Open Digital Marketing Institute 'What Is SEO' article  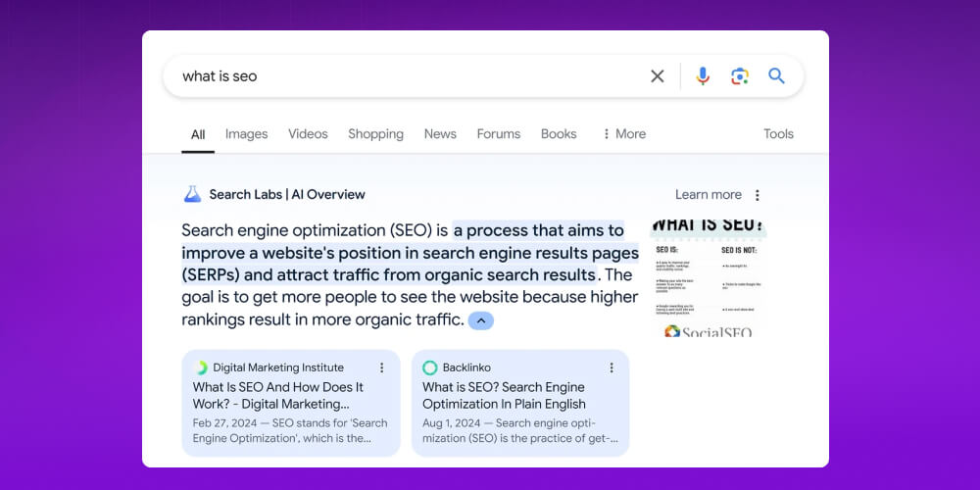277,395
